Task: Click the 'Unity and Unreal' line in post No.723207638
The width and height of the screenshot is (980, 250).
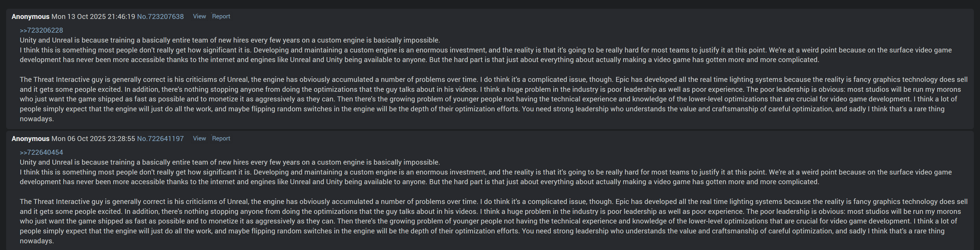Action: click(230, 41)
